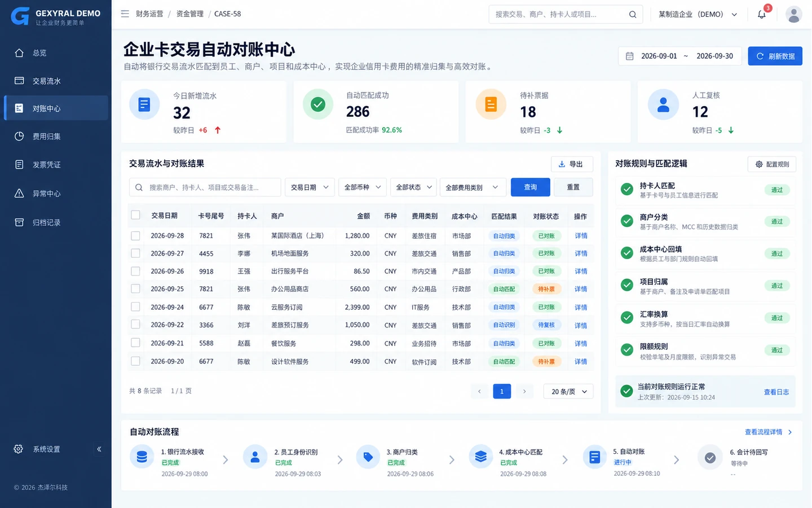Image resolution: width=812 pixels, height=508 pixels.
Task: Open the 全部状态 dropdown
Action: click(x=414, y=187)
